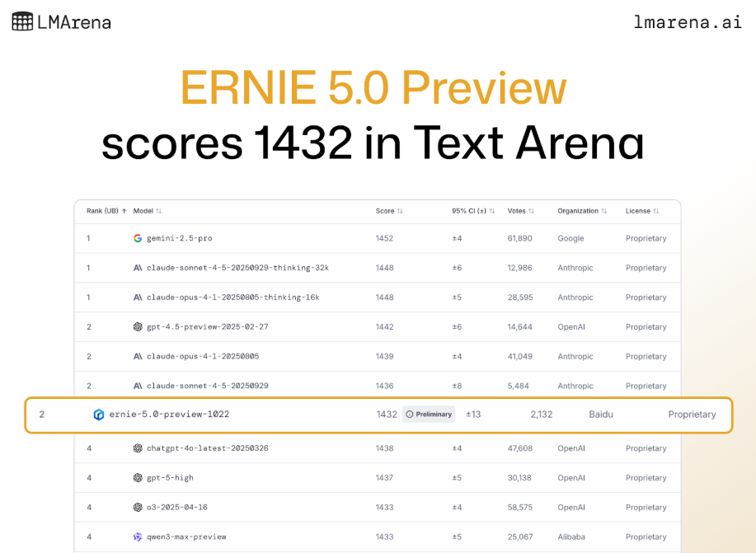Click the Baidu organization cell
The image size is (756, 553).
pos(601,415)
